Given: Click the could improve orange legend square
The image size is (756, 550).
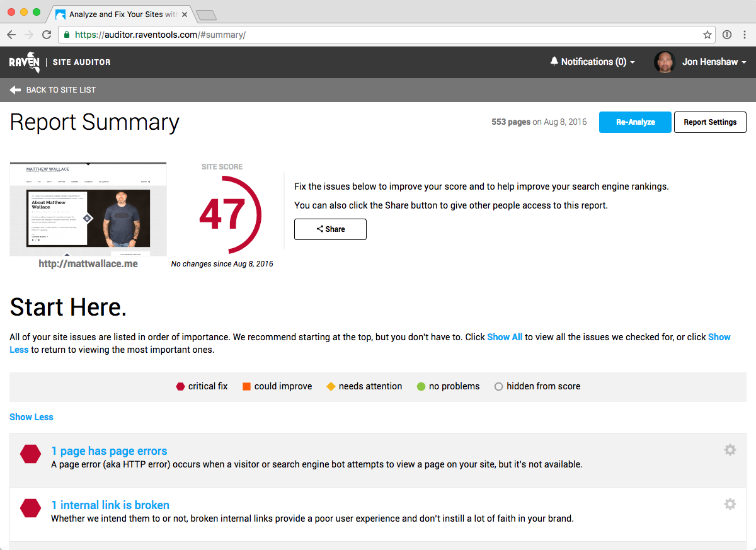Looking at the screenshot, I should click(246, 386).
